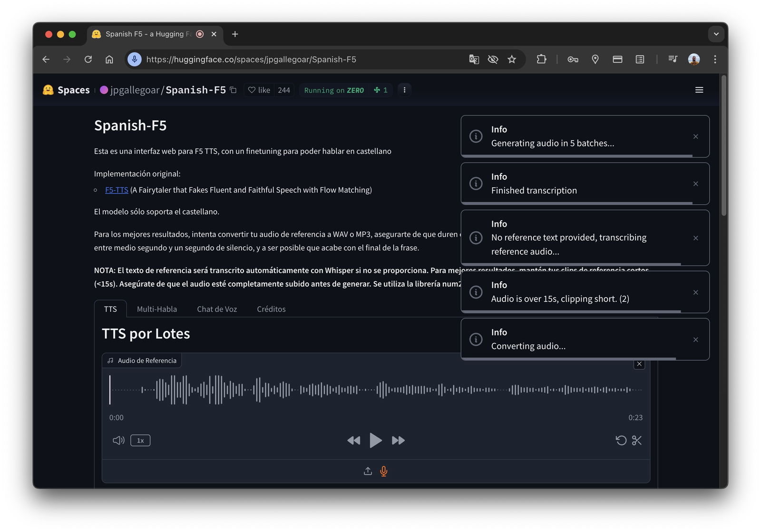Screen dimensions: 761x532
Task: Dismiss the Audio is over 15s notification
Action: pos(695,292)
